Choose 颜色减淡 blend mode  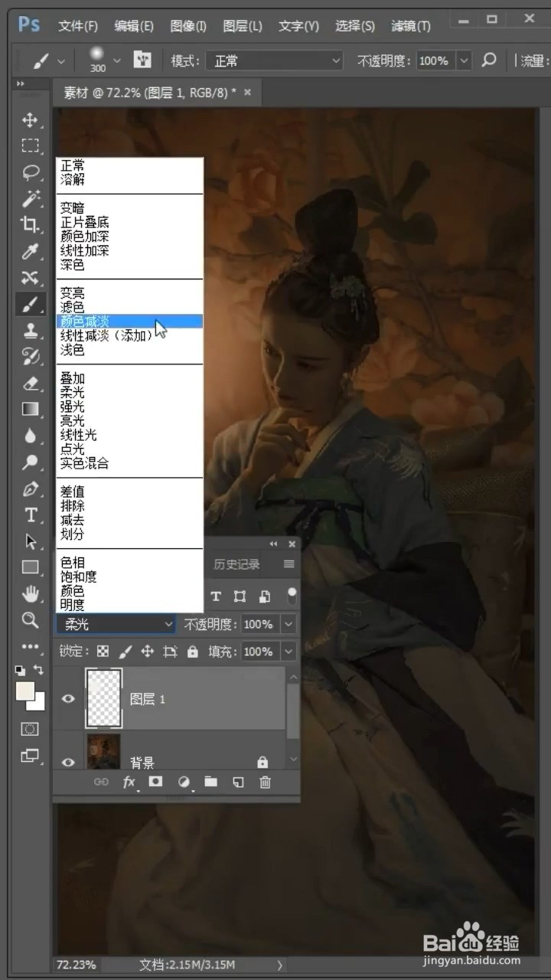point(129,322)
